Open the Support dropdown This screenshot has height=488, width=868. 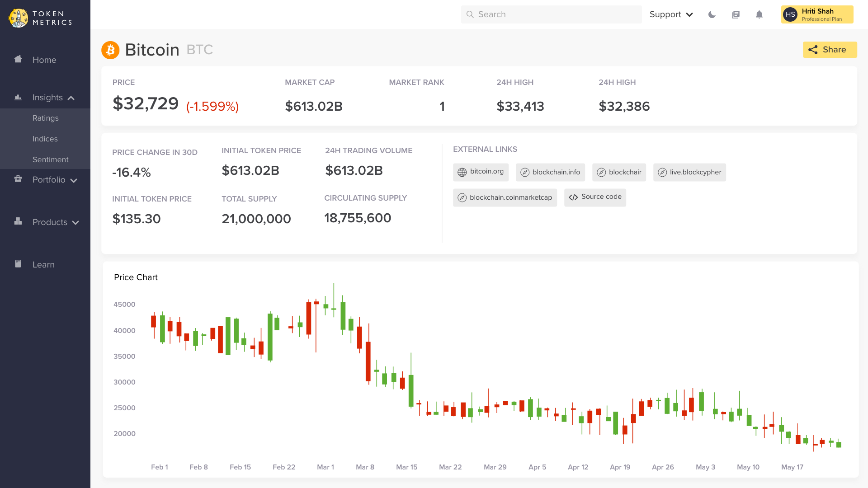coord(671,14)
